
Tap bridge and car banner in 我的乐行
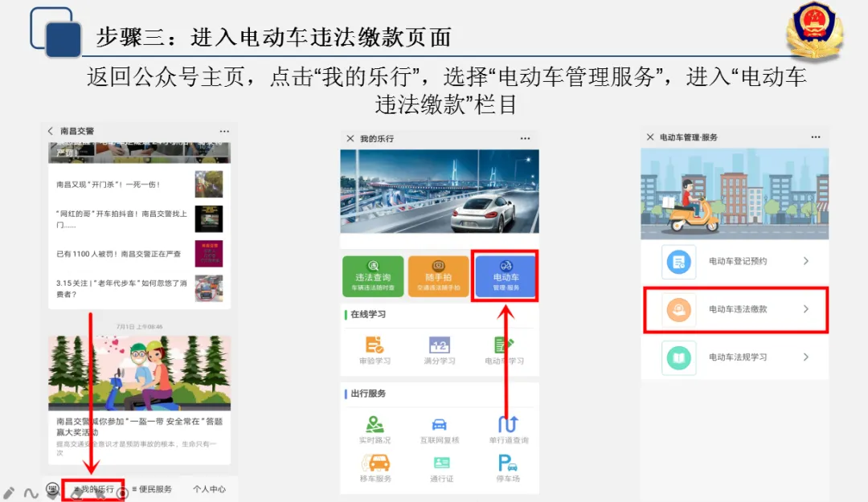[x=440, y=191]
